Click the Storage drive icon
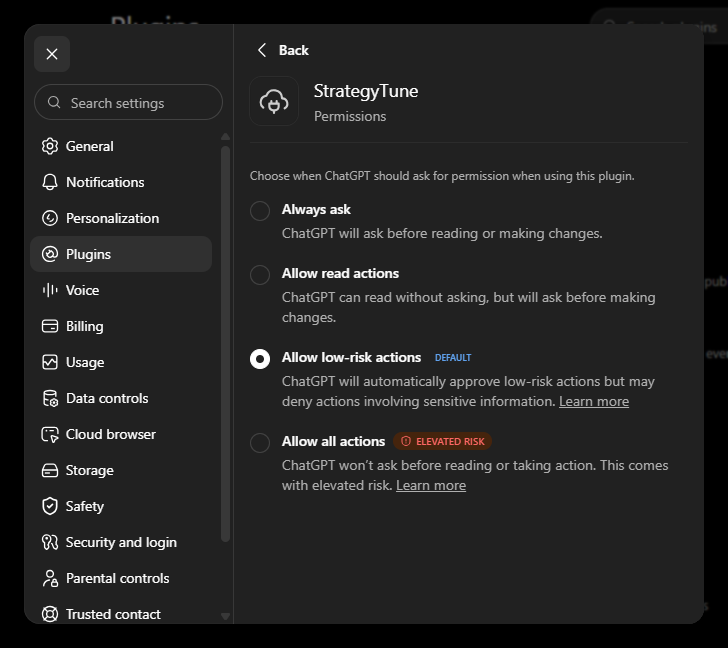 50,470
